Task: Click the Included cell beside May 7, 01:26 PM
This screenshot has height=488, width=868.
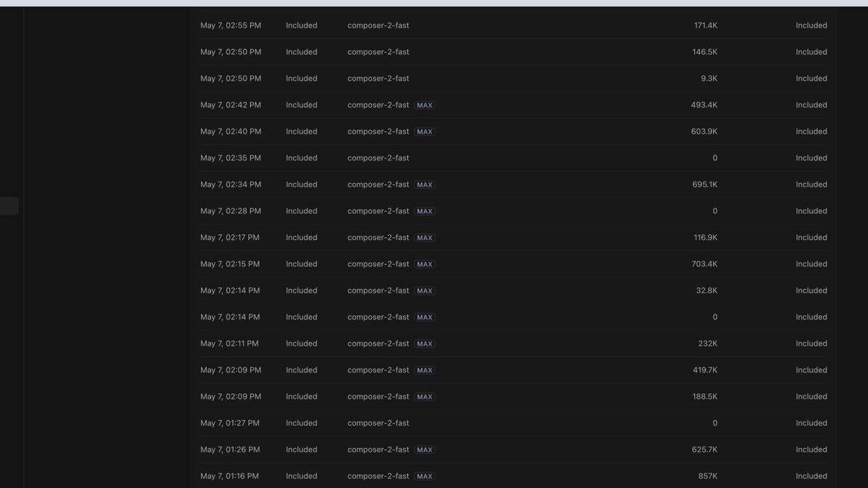Action: tap(302, 450)
